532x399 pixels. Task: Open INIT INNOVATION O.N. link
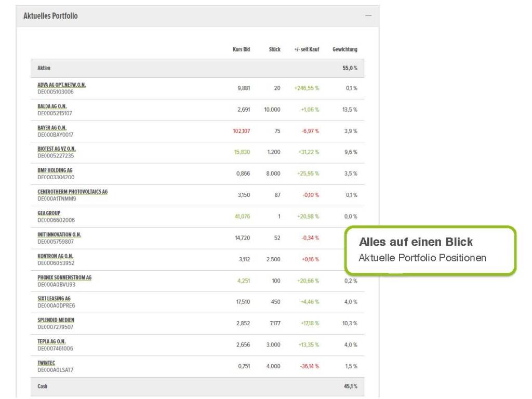pyautogui.click(x=59, y=234)
